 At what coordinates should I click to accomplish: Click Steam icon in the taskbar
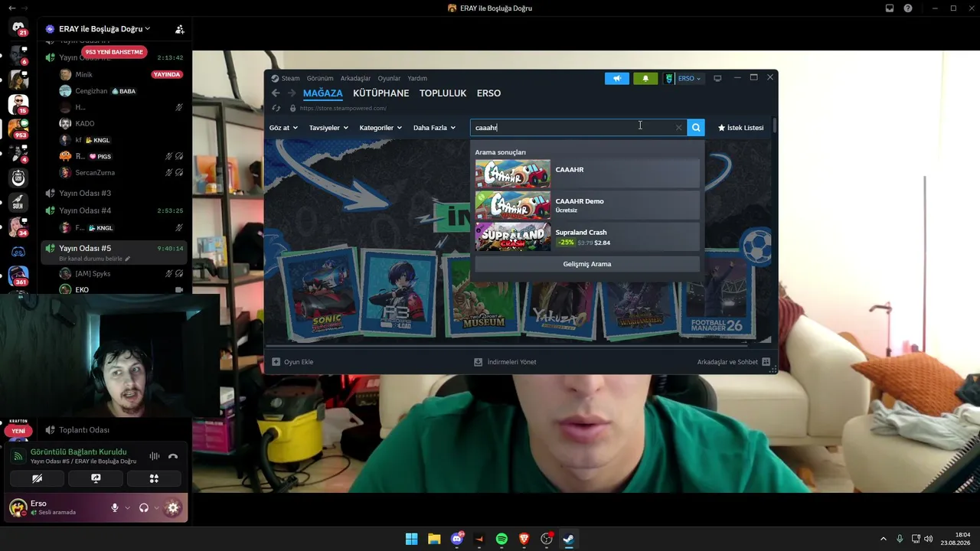coord(569,539)
